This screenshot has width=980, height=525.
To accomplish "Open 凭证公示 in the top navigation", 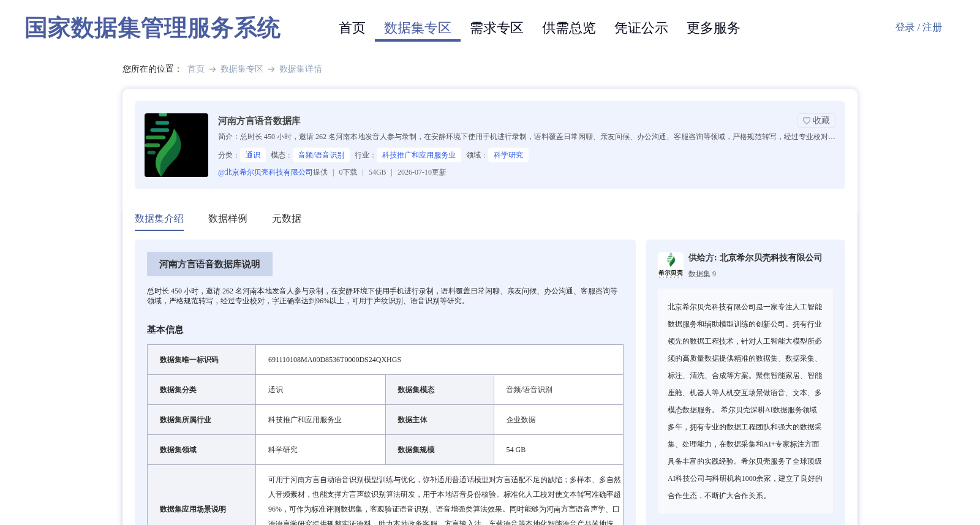I will point(641,28).
